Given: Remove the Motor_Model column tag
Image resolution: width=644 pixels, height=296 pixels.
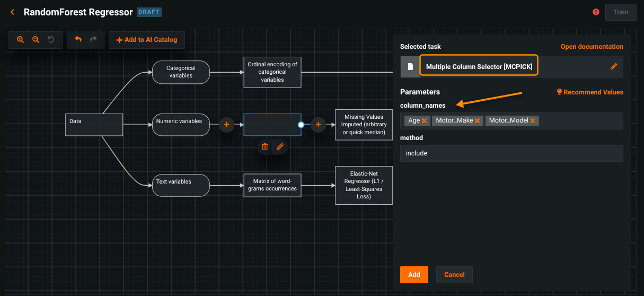Looking at the screenshot, I should (533, 121).
